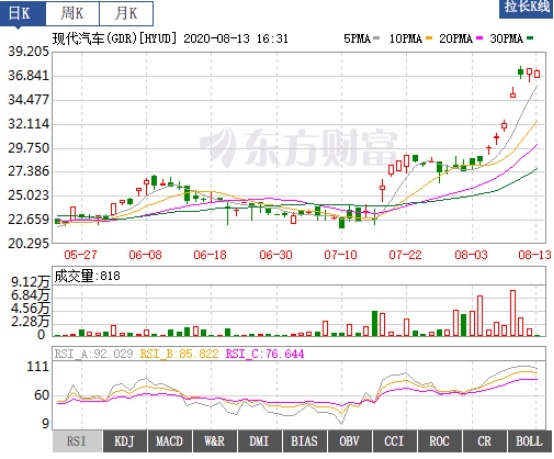Viewport: 554px width, 459px height.
Task: Select the CR indicator tab
Action: (484, 441)
